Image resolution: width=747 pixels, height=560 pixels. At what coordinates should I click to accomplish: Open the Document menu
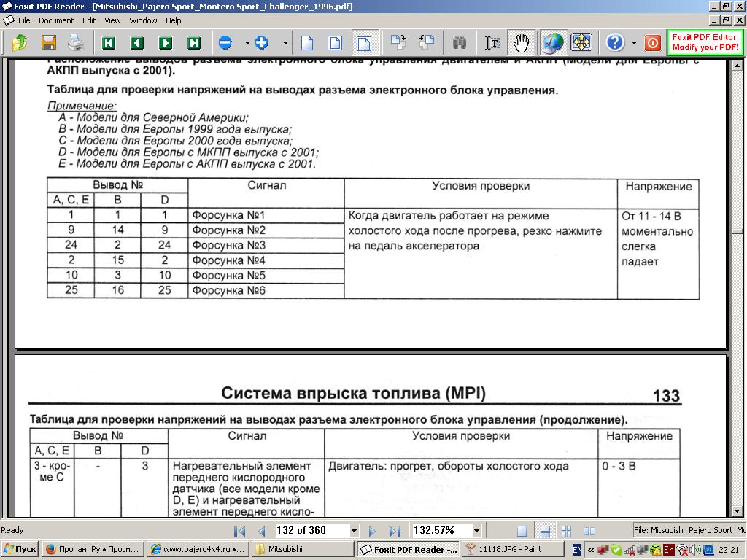(x=55, y=20)
